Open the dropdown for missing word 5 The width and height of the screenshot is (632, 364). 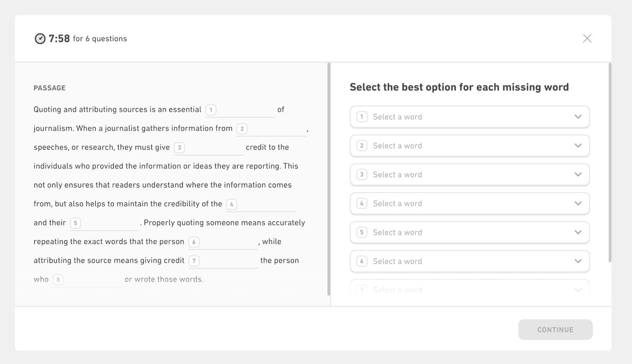click(x=469, y=232)
